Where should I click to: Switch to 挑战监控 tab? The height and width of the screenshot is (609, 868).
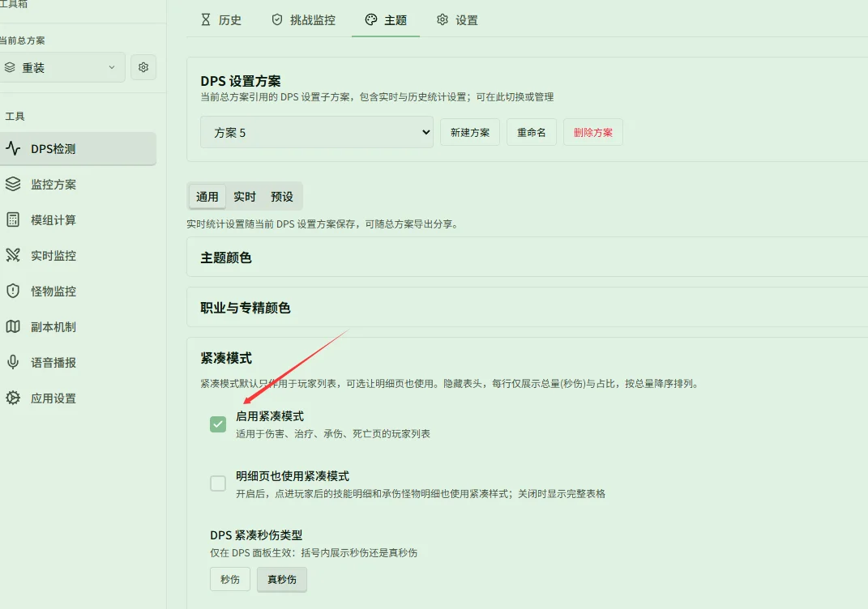[303, 20]
